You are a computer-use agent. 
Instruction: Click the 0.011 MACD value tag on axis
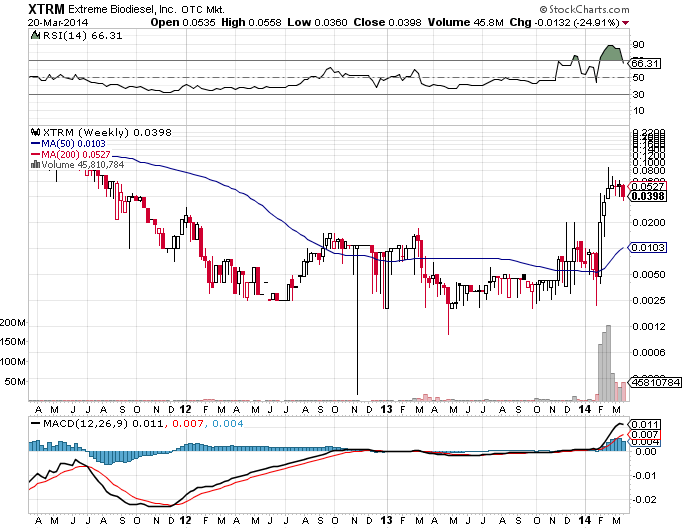(x=645, y=425)
